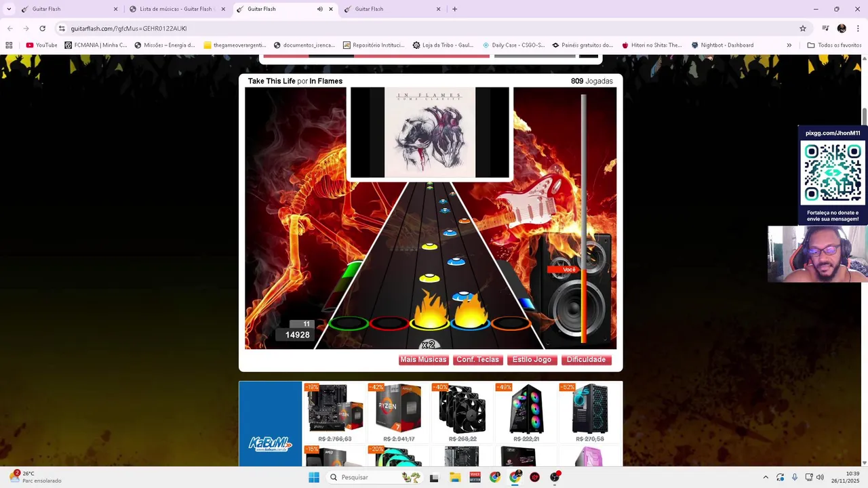Screen dimensions: 868x488
Task: Open the microphone tray icon
Action: pos(795,477)
